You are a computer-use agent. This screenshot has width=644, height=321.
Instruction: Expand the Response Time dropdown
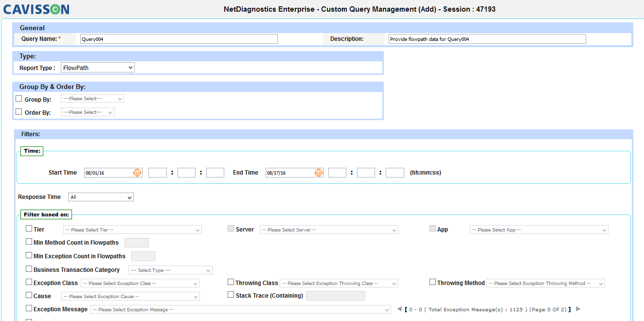click(x=101, y=197)
